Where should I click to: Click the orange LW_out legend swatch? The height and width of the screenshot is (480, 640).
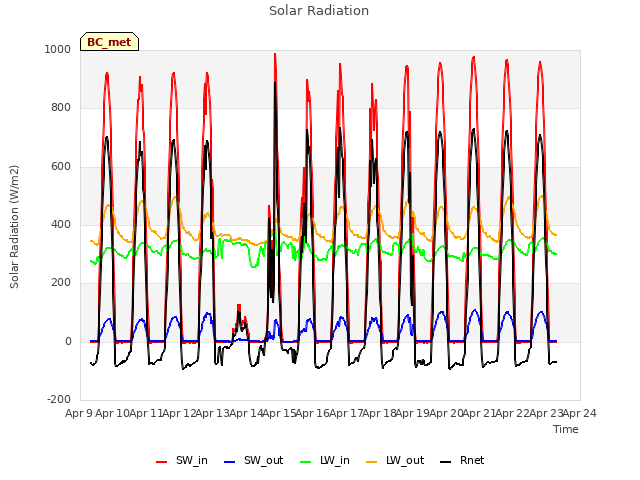pos(371,462)
